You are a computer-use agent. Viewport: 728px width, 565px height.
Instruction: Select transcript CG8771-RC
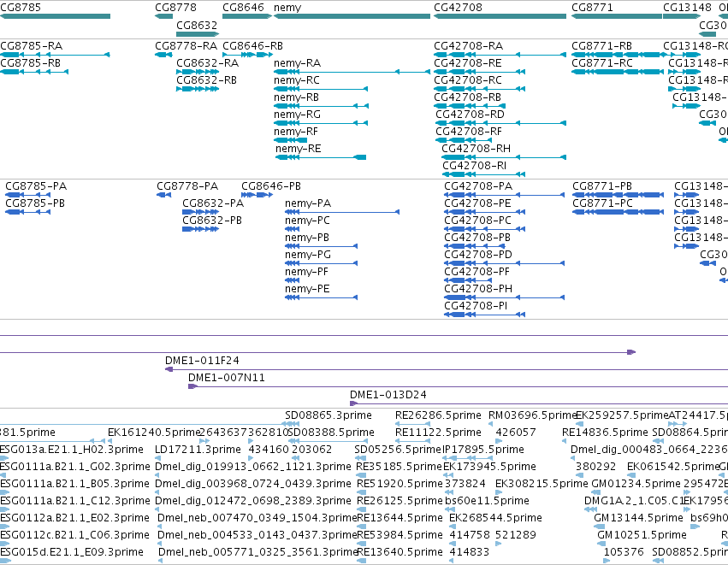point(618,72)
